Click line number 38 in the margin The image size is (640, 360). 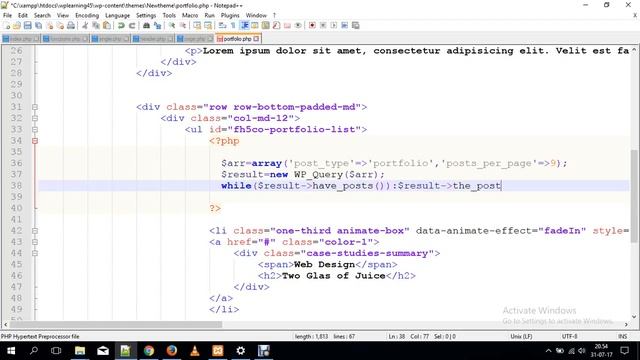[16, 186]
